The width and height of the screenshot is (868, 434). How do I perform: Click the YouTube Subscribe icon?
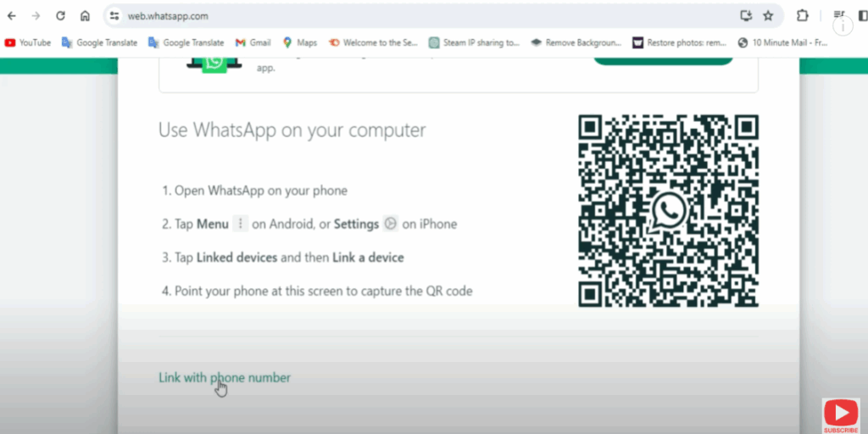841,415
